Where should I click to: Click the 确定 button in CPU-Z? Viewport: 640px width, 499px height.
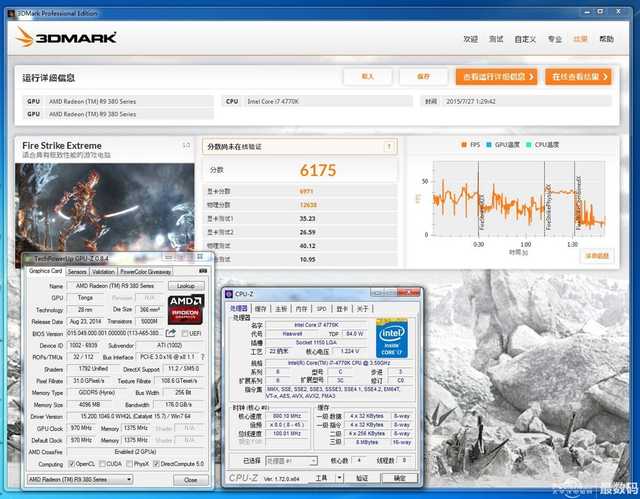click(x=400, y=478)
